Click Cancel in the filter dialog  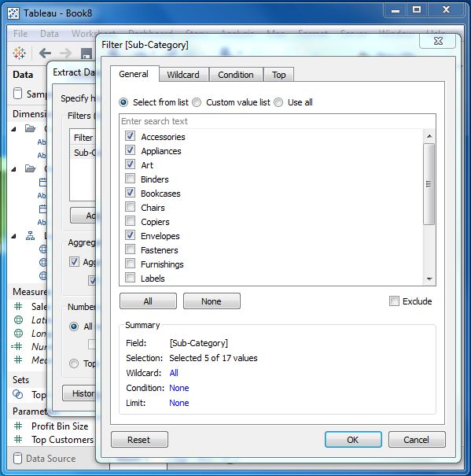click(417, 440)
